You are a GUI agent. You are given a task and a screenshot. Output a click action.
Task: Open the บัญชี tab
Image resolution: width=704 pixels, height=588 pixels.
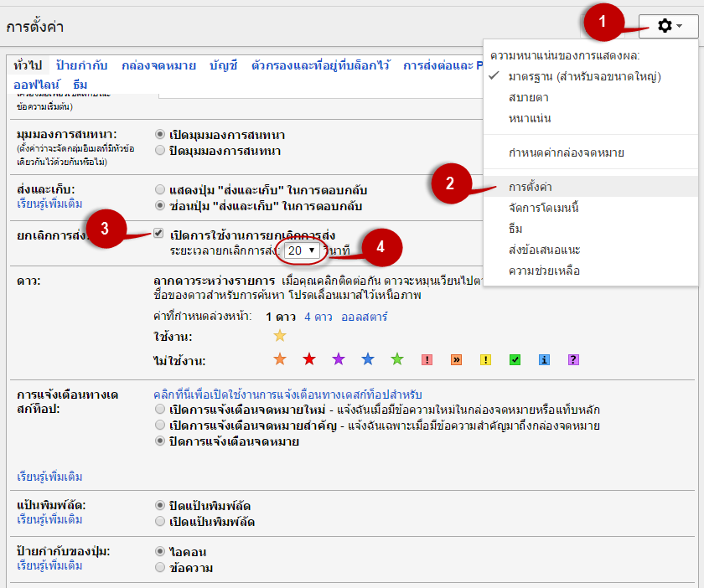[x=223, y=65]
